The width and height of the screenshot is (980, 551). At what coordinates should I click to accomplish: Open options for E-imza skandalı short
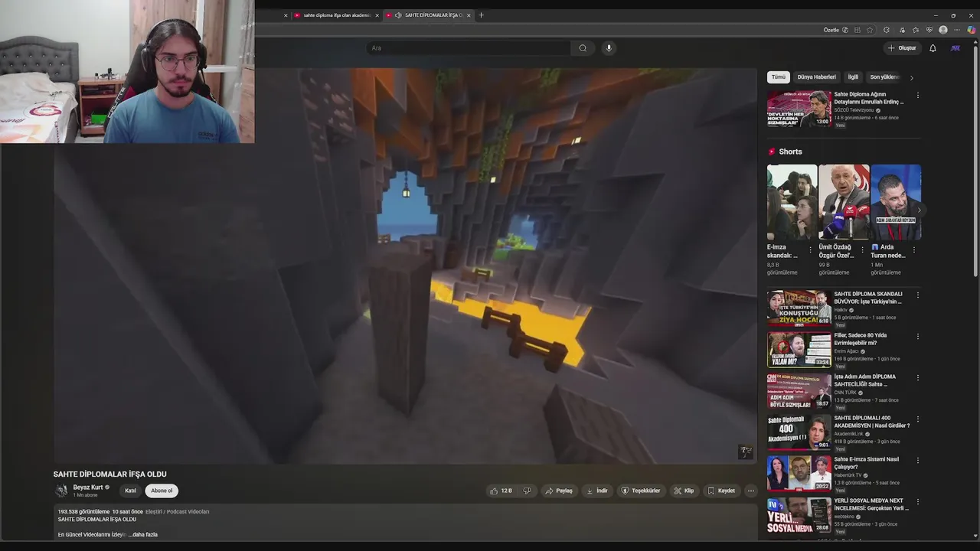pyautogui.click(x=811, y=249)
